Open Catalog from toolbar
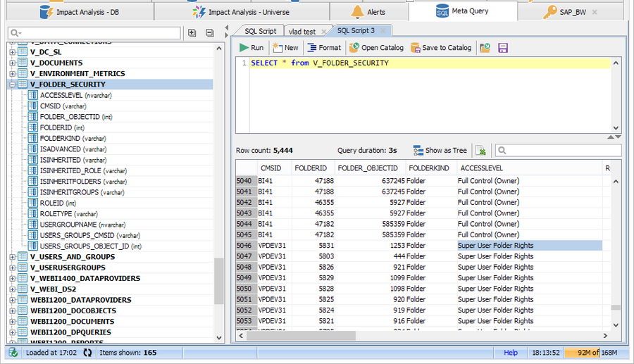 click(x=376, y=48)
